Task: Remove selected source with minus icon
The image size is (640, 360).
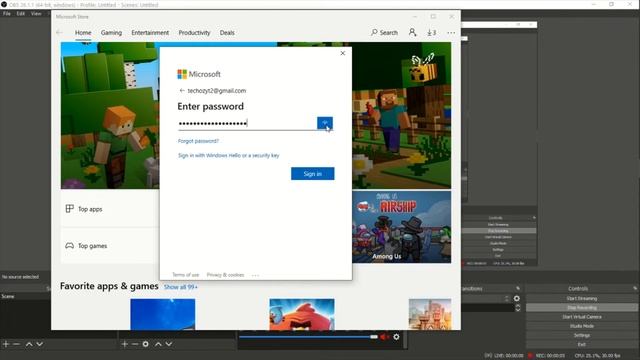Action: pos(135,344)
